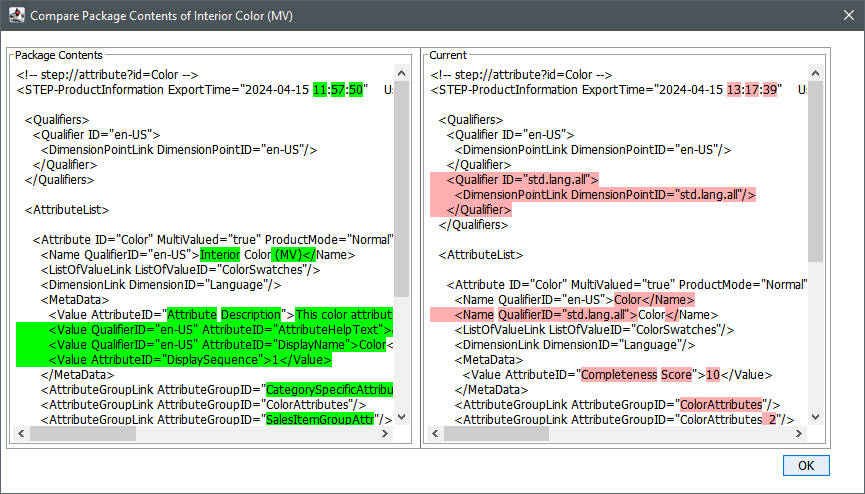This screenshot has height=494, width=865.
Task: Click the green highlighted export time 11:57:50
Action: (x=340, y=89)
